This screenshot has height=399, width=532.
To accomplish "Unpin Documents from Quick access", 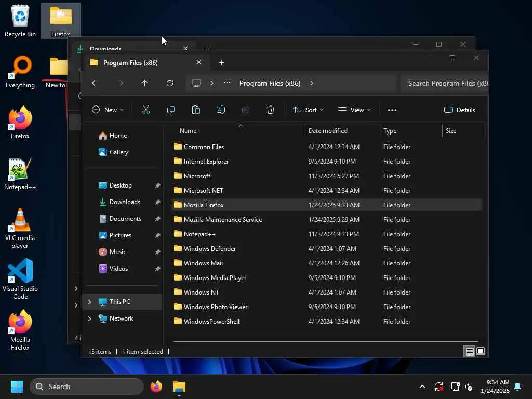I will coord(157,219).
